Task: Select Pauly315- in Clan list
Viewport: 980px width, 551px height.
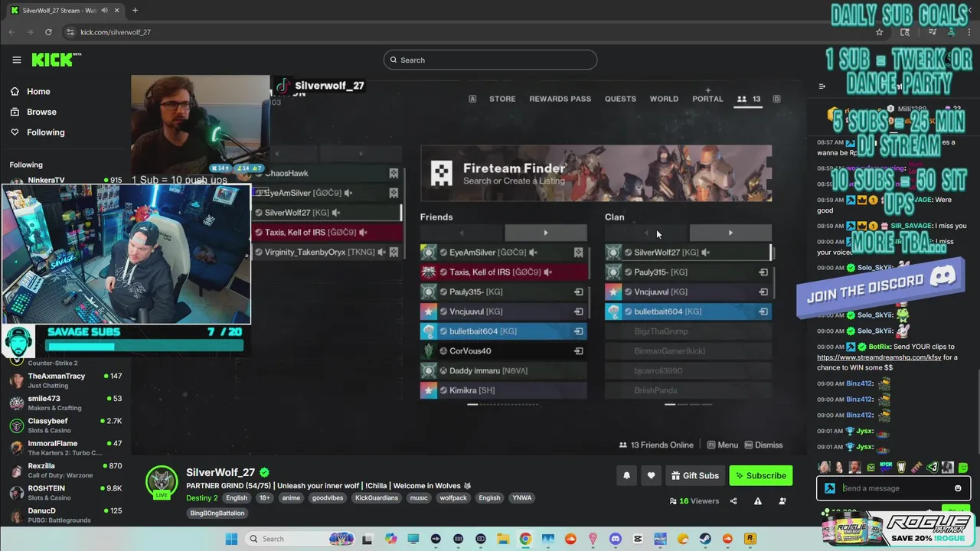Action: 688,272
